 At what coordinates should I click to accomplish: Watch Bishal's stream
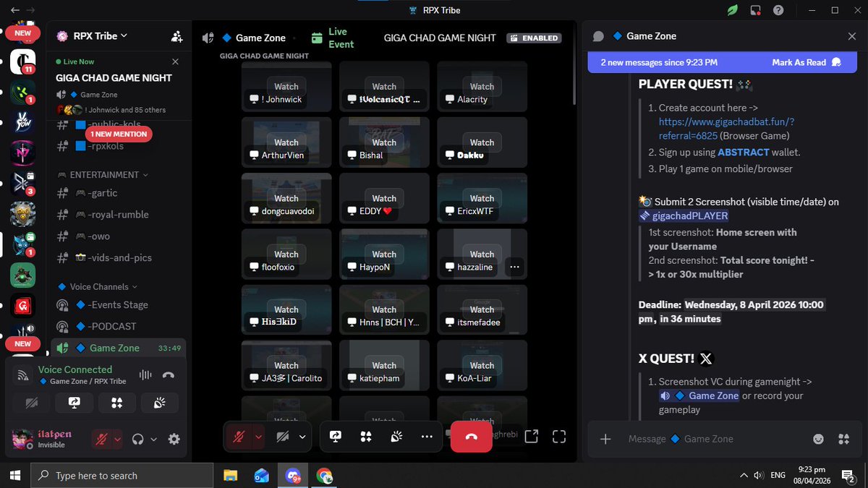click(x=384, y=142)
